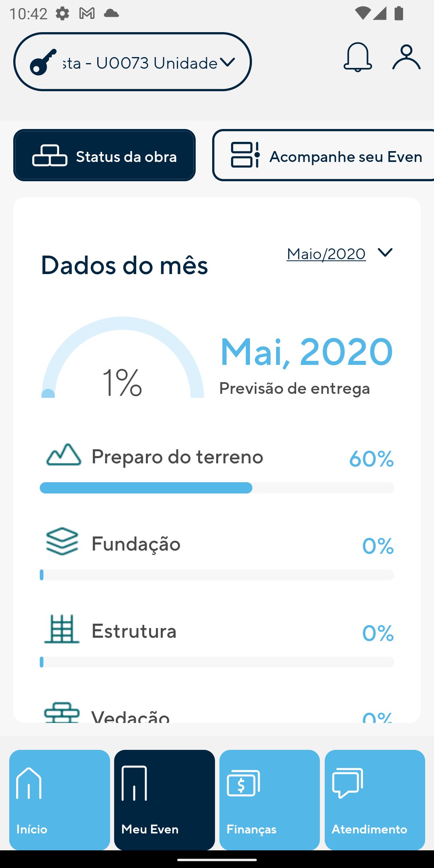This screenshot has height=868, width=434.
Task: Tap the 1% overall progress gauge
Action: [123, 358]
